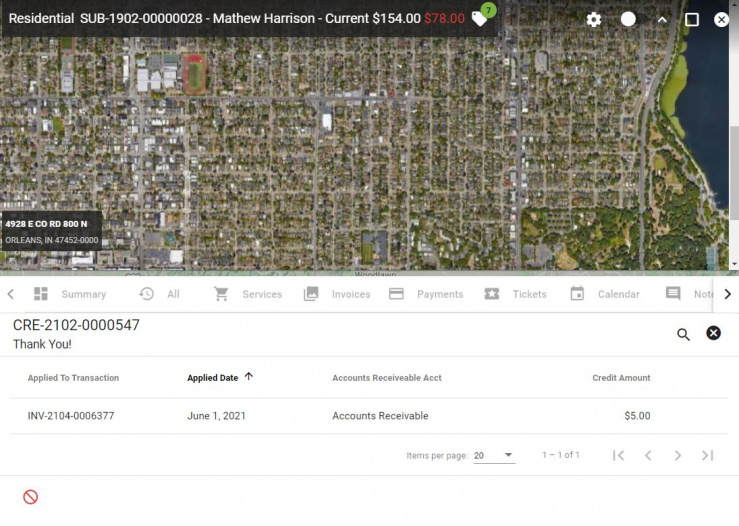Image resolution: width=739 pixels, height=526 pixels.
Task: Switch to the Tickets tab
Action: (529, 294)
